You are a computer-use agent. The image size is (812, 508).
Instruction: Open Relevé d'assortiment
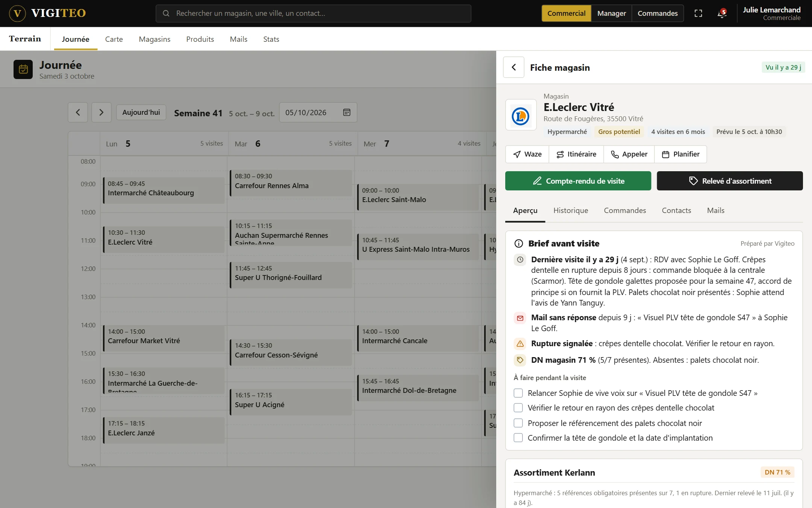(730, 181)
